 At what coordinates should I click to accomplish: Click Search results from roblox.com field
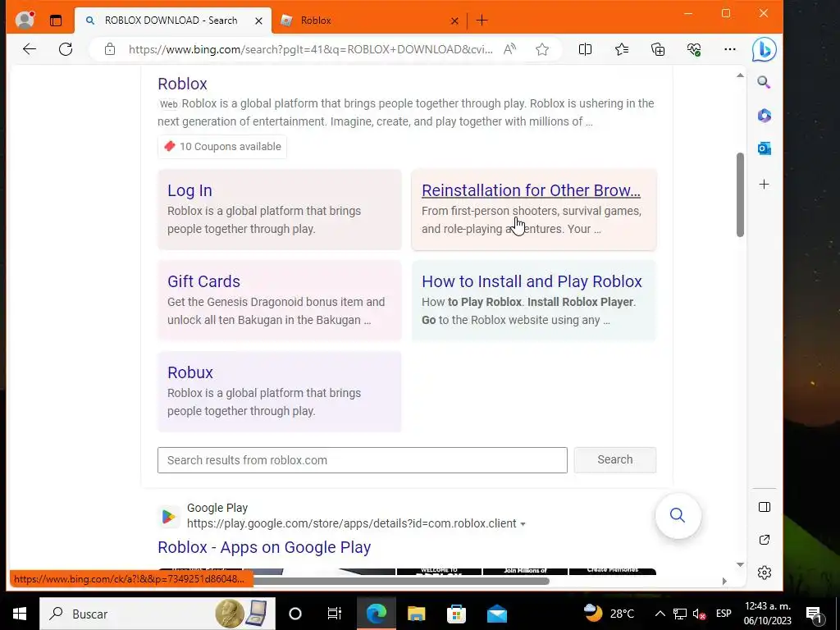(x=362, y=460)
